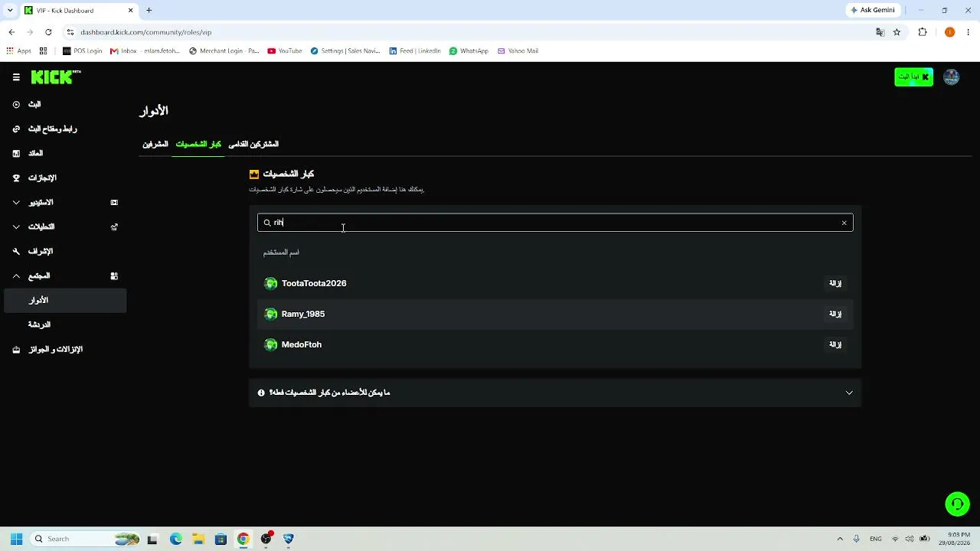This screenshot has width=980, height=551.
Task: Expand the VIP members FAQ chevron
Action: (849, 393)
